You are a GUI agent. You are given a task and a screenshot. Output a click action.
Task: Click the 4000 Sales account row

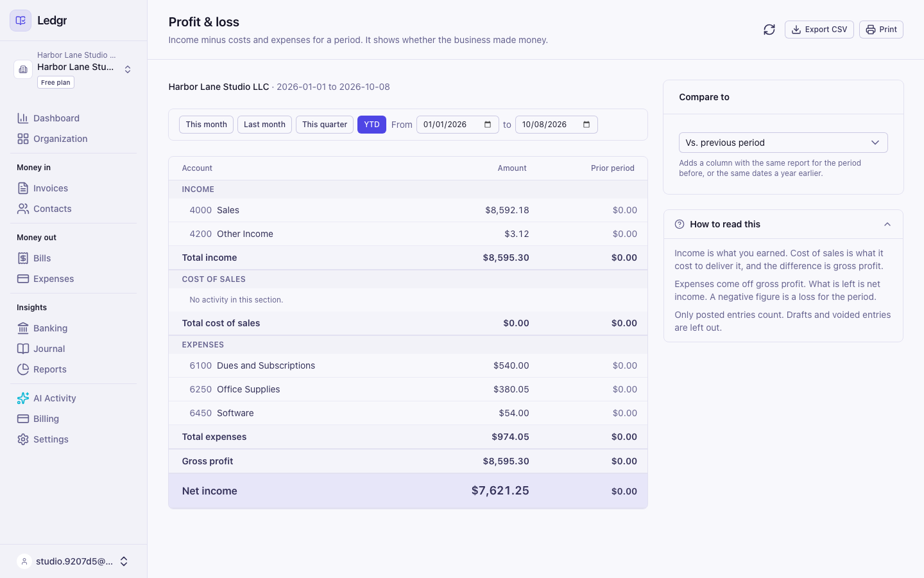(x=408, y=210)
